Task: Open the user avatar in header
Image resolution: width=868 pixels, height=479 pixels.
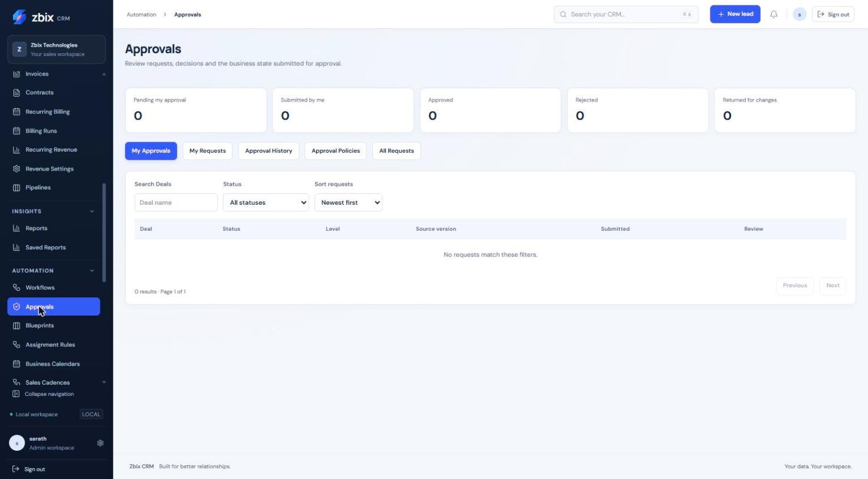Action: click(x=800, y=14)
